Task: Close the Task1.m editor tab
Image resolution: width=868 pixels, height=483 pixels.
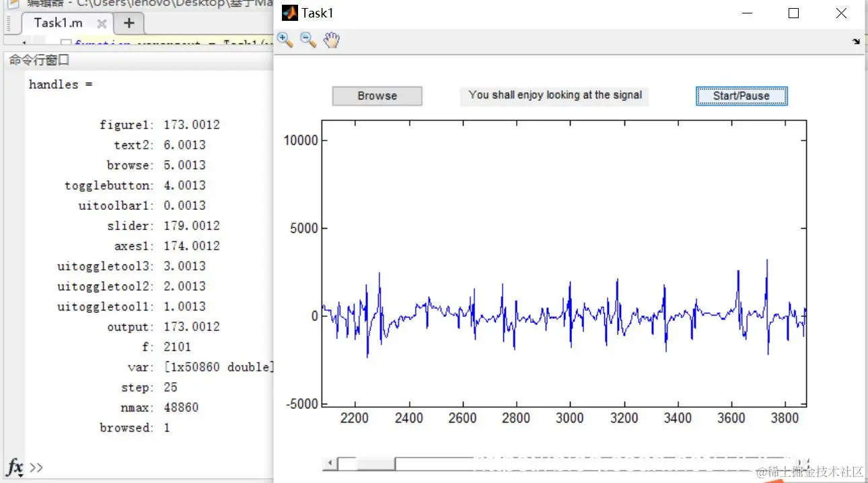Action: point(102,24)
